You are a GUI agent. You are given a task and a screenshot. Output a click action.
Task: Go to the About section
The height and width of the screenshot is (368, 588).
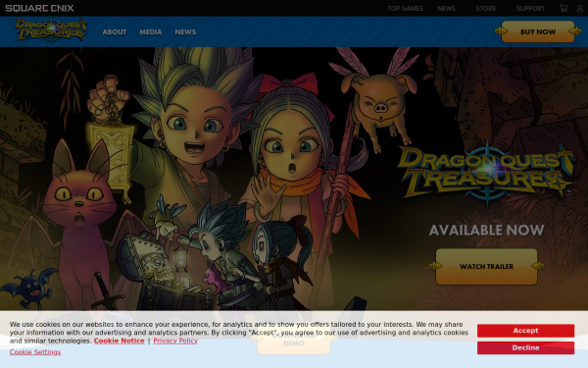coord(115,32)
